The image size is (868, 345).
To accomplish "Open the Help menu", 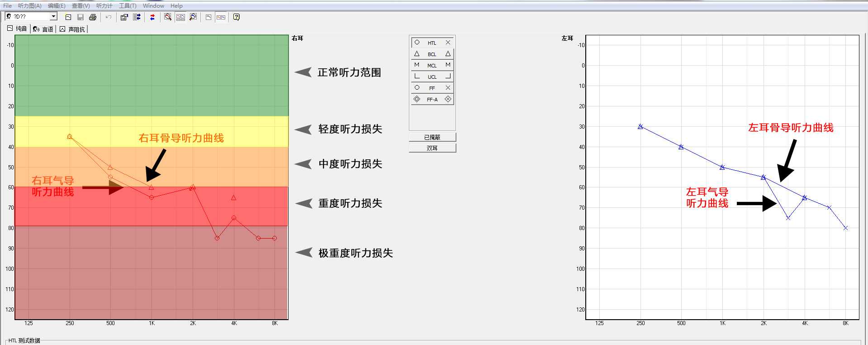I will 176,6.
